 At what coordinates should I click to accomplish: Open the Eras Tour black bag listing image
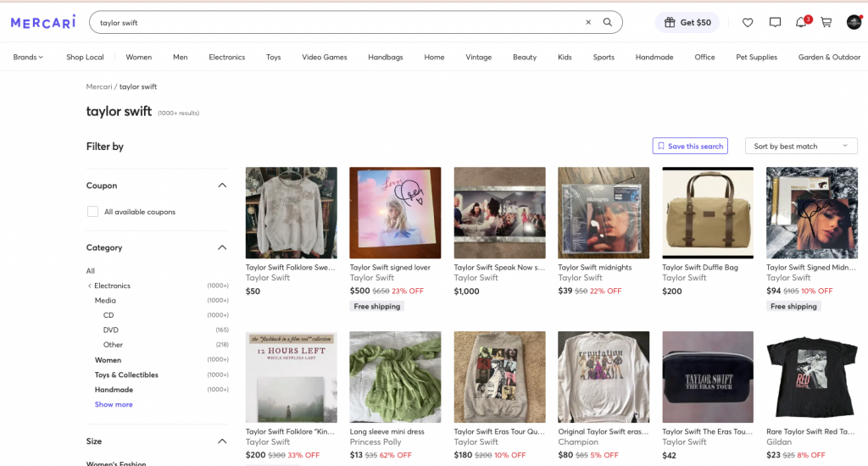pyautogui.click(x=708, y=377)
